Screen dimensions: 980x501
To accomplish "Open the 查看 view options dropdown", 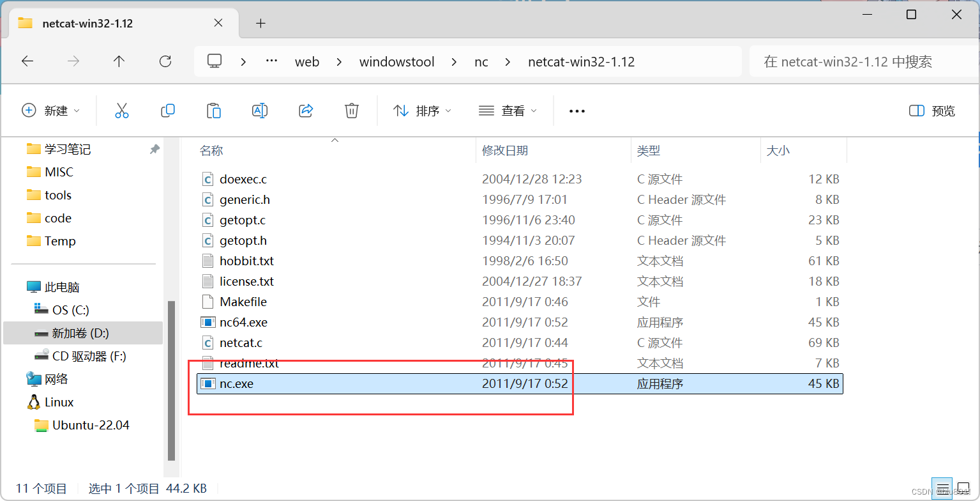I will coord(508,111).
